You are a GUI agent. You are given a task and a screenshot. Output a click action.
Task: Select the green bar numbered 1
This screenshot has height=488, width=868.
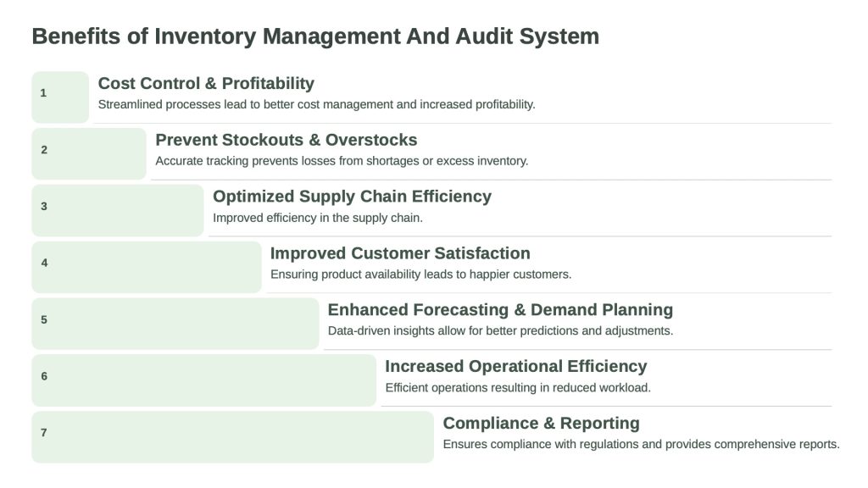point(60,97)
